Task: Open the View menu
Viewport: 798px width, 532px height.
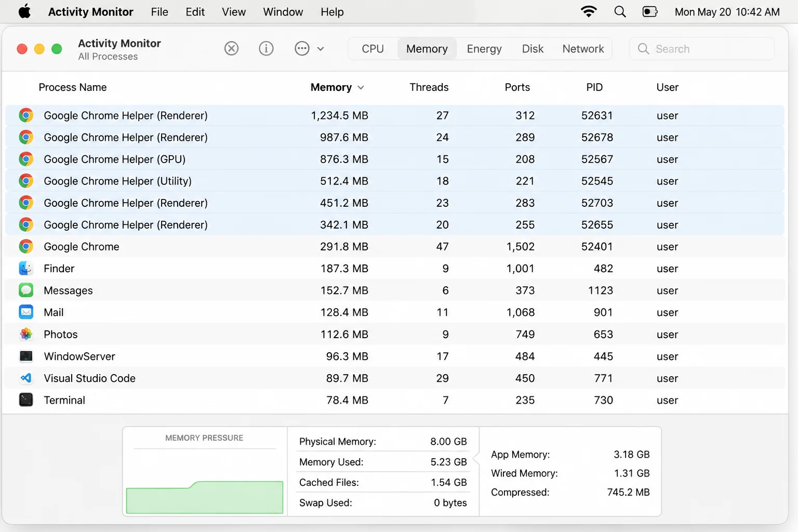Action: pos(234,12)
